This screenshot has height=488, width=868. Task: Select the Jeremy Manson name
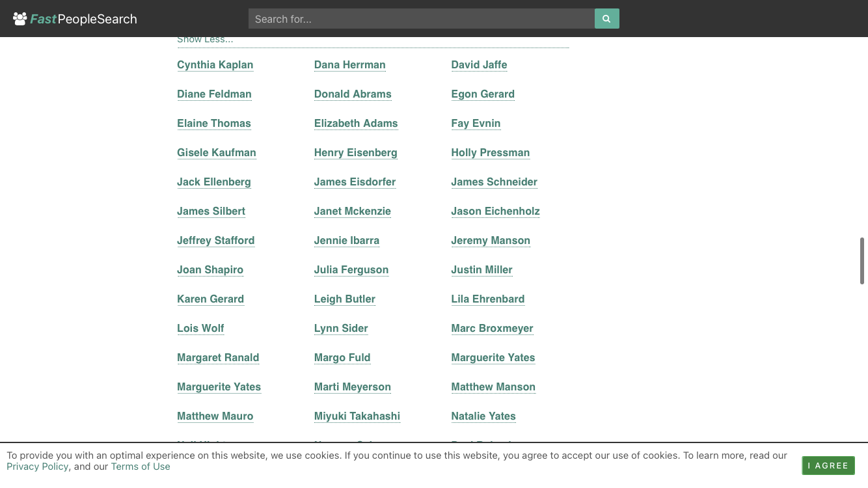[491, 240]
